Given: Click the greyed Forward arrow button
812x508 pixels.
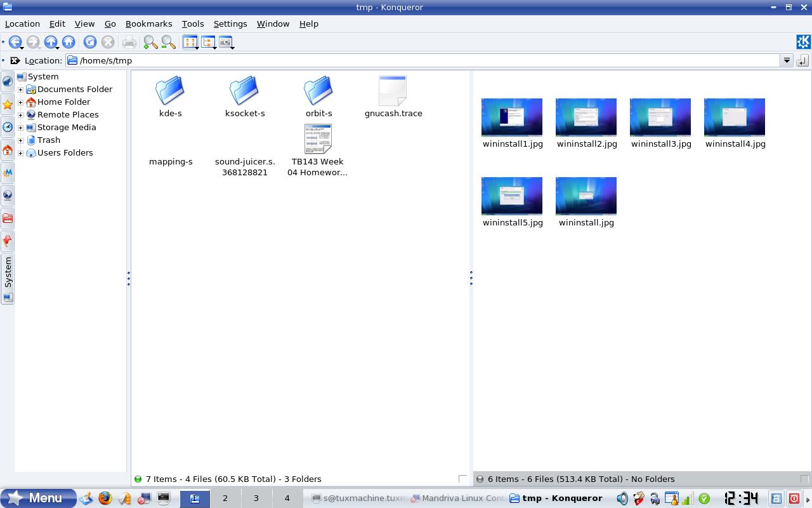Looking at the screenshot, I should click(33, 42).
